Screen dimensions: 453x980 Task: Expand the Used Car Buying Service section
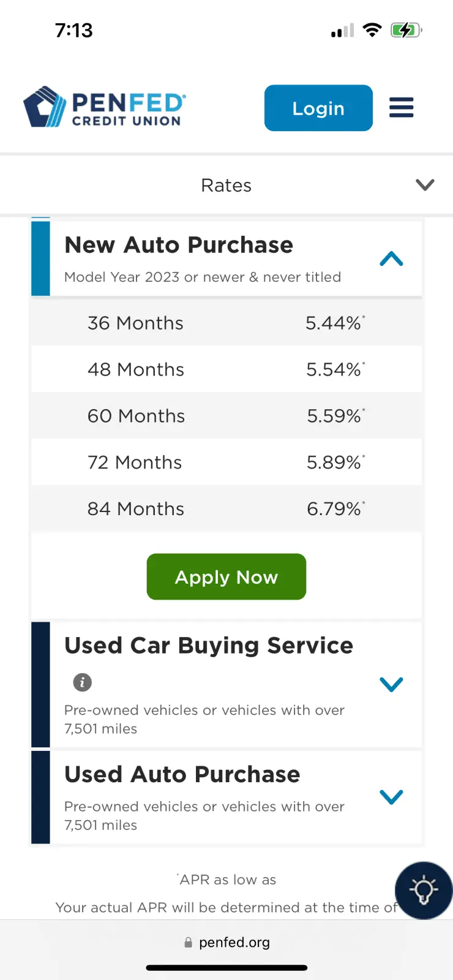pos(391,684)
